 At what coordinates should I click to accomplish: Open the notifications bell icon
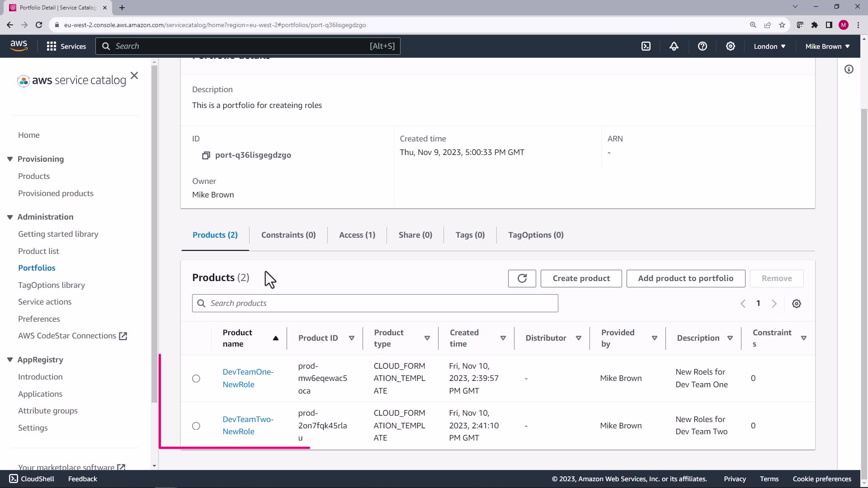[674, 46]
